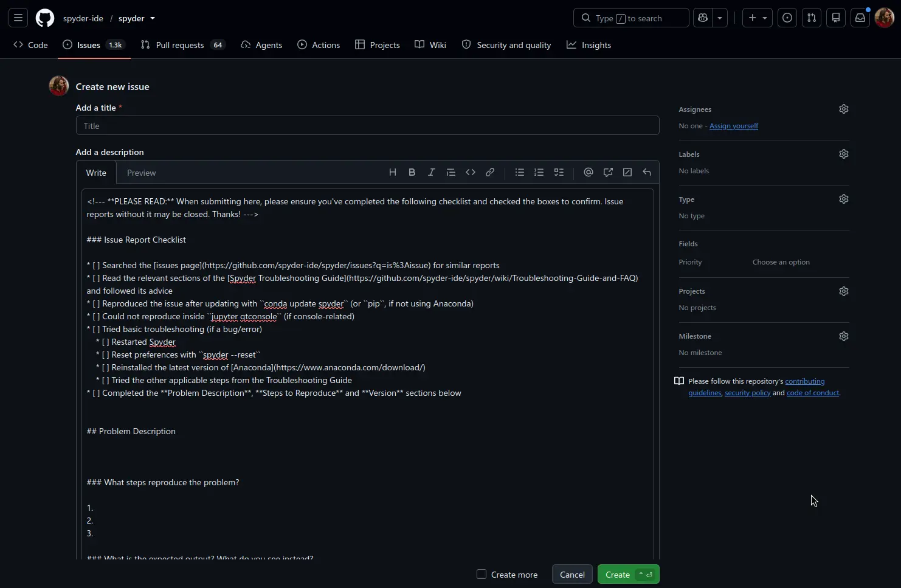Open your pull requests from the header icon

pos(812,18)
